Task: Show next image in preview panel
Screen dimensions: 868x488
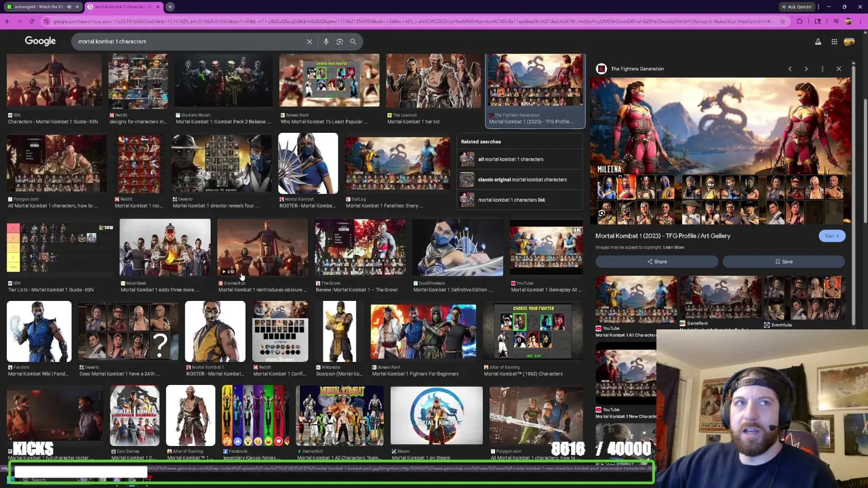Action: point(806,68)
